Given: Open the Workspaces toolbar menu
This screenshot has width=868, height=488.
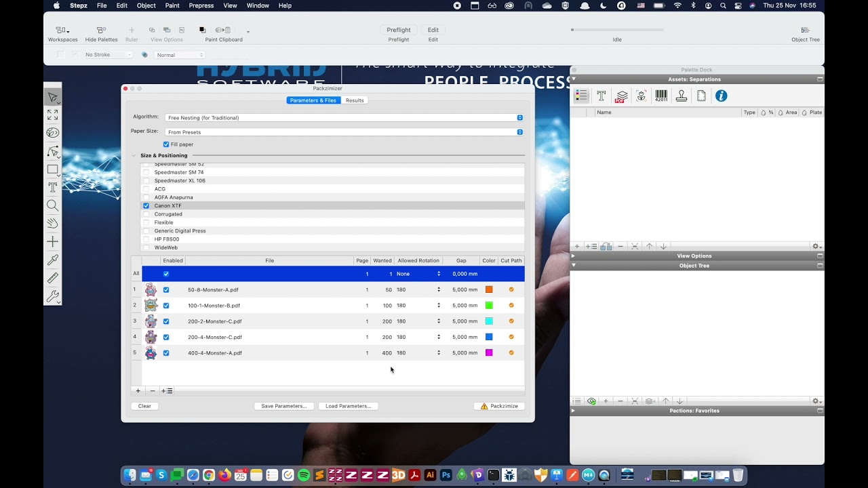Looking at the screenshot, I should (x=62, y=34).
